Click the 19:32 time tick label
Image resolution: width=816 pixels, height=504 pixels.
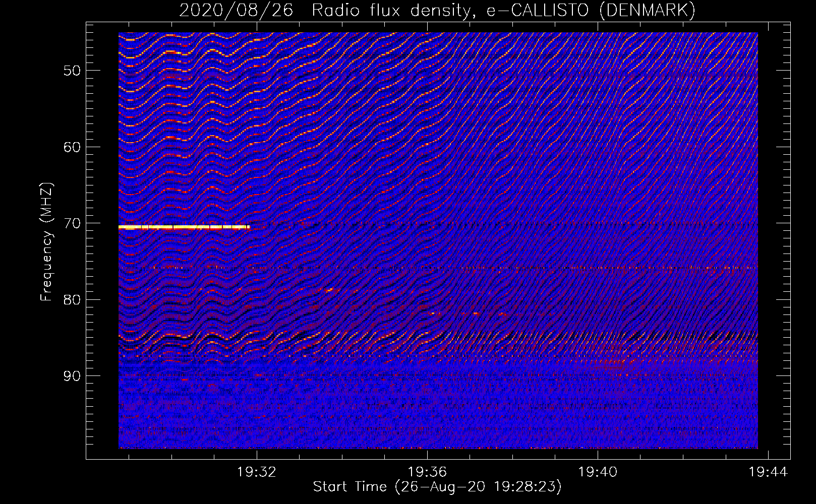point(257,472)
